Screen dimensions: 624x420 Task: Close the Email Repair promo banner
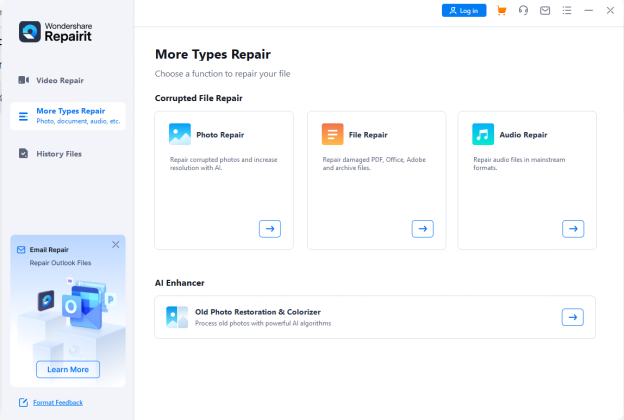[x=115, y=244]
